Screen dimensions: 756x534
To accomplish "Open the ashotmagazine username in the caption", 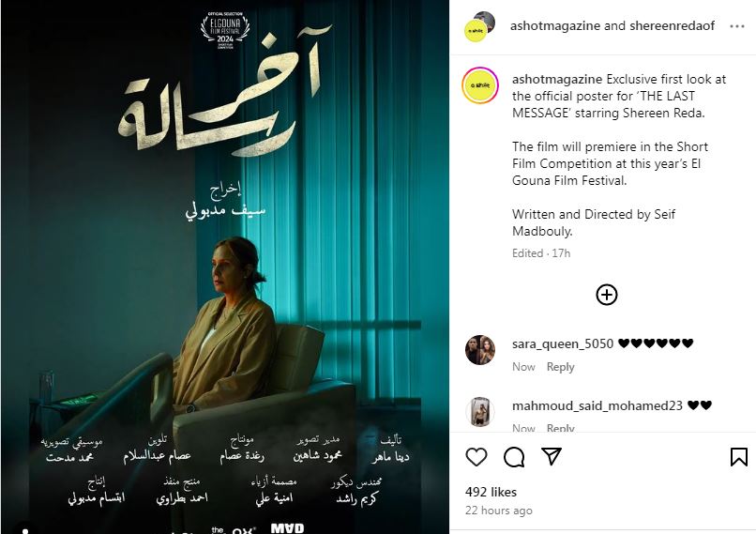I will (x=557, y=79).
